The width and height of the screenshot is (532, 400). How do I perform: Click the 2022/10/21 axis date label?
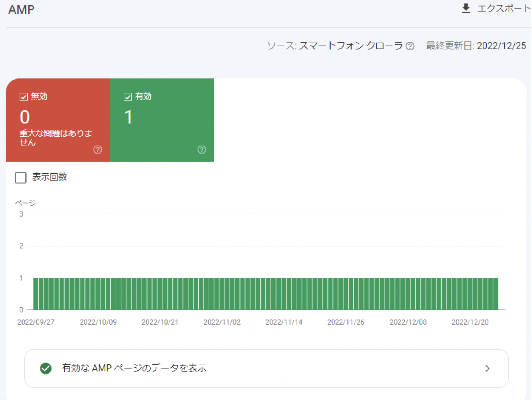click(160, 322)
